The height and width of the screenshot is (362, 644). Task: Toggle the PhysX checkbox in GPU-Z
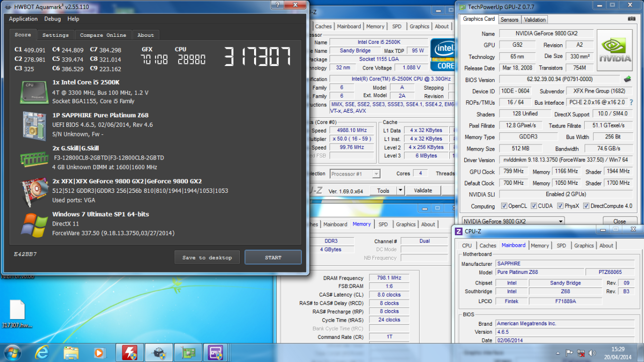tap(561, 206)
